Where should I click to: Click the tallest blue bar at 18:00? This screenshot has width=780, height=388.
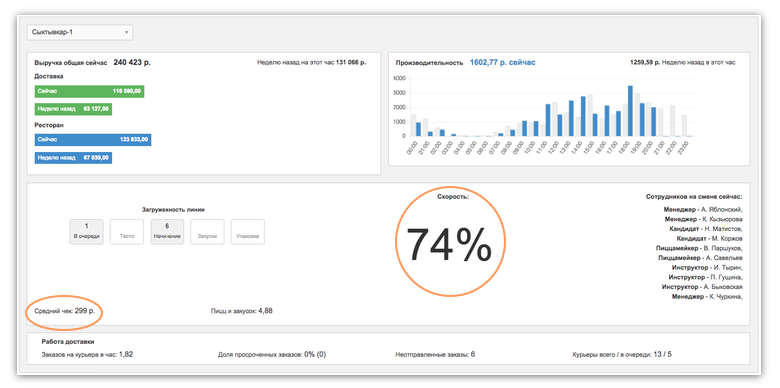[x=630, y=111]
